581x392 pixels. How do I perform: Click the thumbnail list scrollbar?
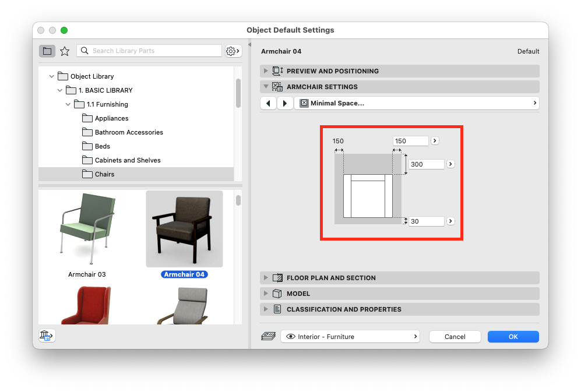coord(238,200)
